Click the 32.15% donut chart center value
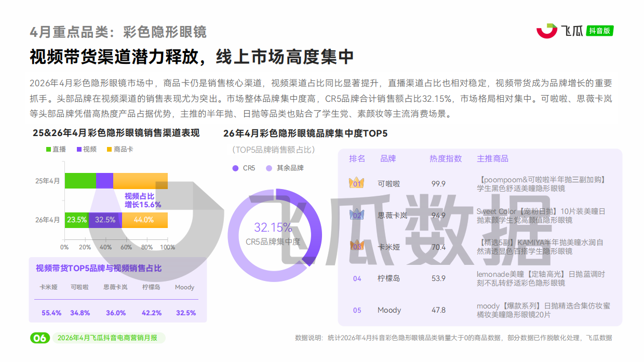 coord(273,227)
